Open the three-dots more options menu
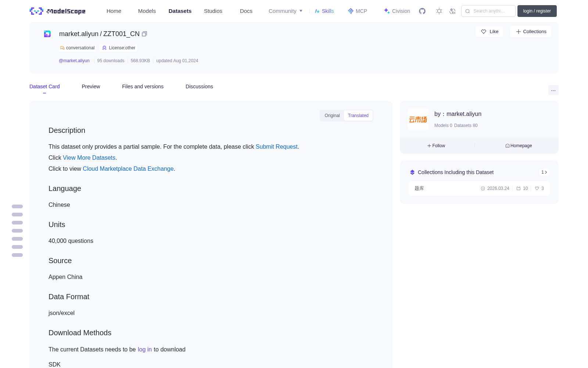The height and width of the screenshot is (368, 588). tap(553, 90)
